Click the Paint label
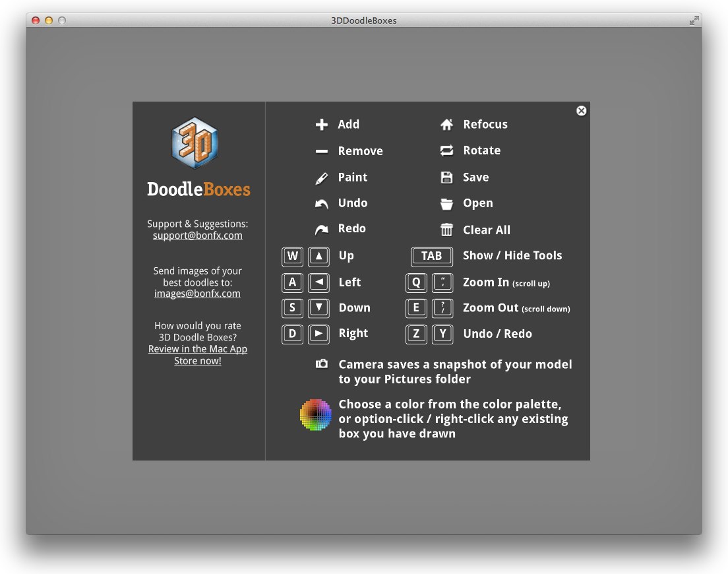 352,177
